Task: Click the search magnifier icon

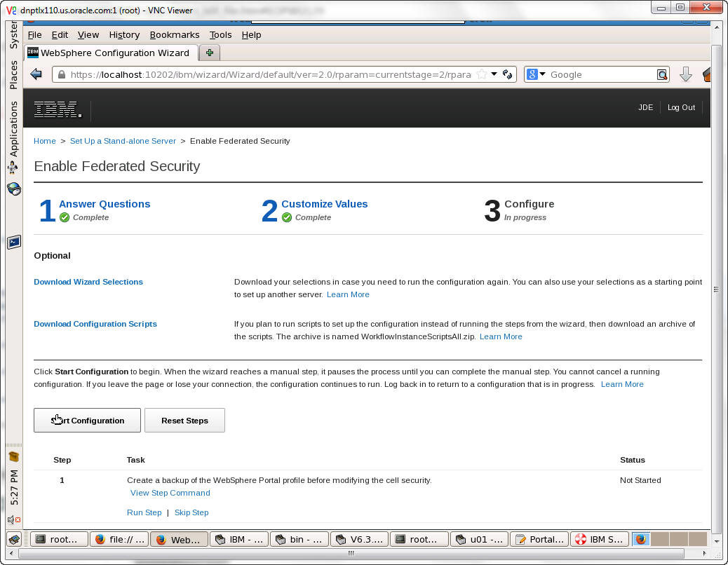Action: pos(662,74)
